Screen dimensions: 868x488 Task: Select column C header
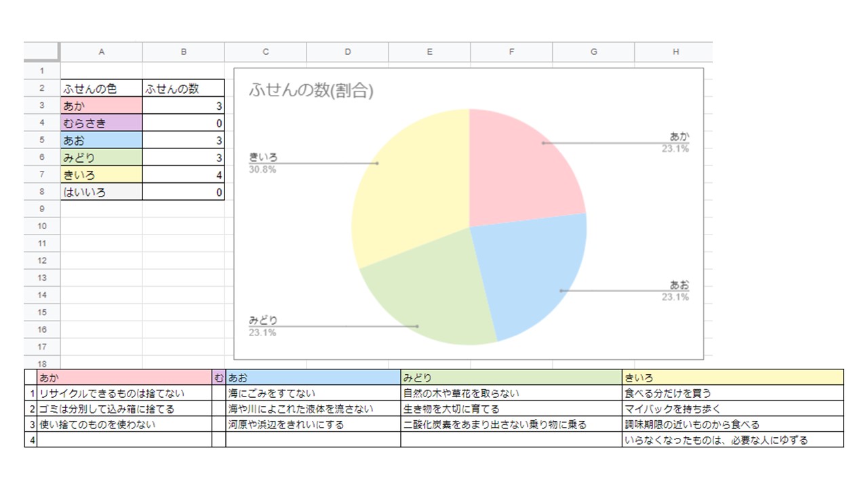pyautogui.click(x=265, y=52)
